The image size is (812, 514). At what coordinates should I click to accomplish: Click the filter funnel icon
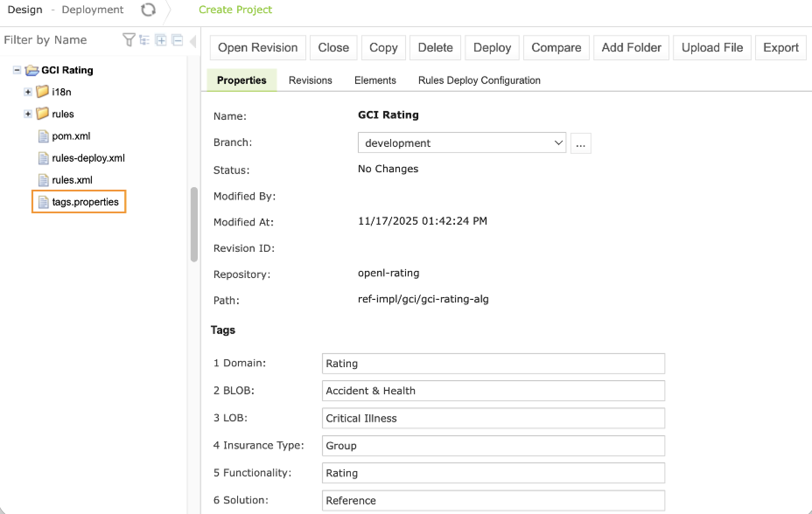click(x=129, y=40)
